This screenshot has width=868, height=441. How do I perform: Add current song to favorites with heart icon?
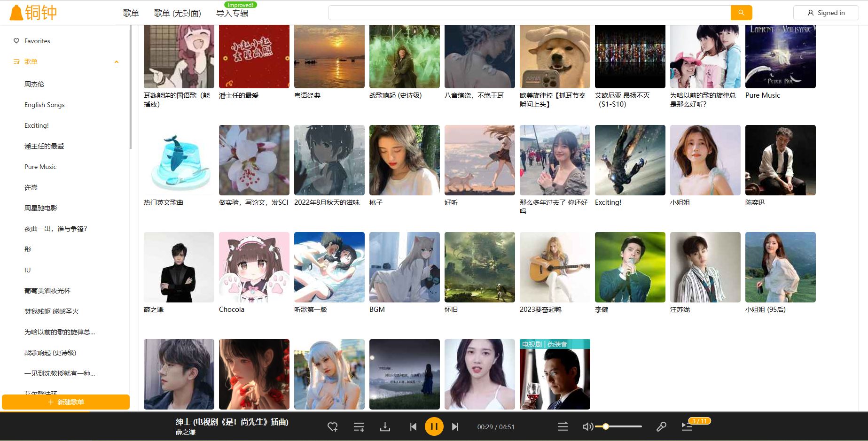tap(333, 427)
